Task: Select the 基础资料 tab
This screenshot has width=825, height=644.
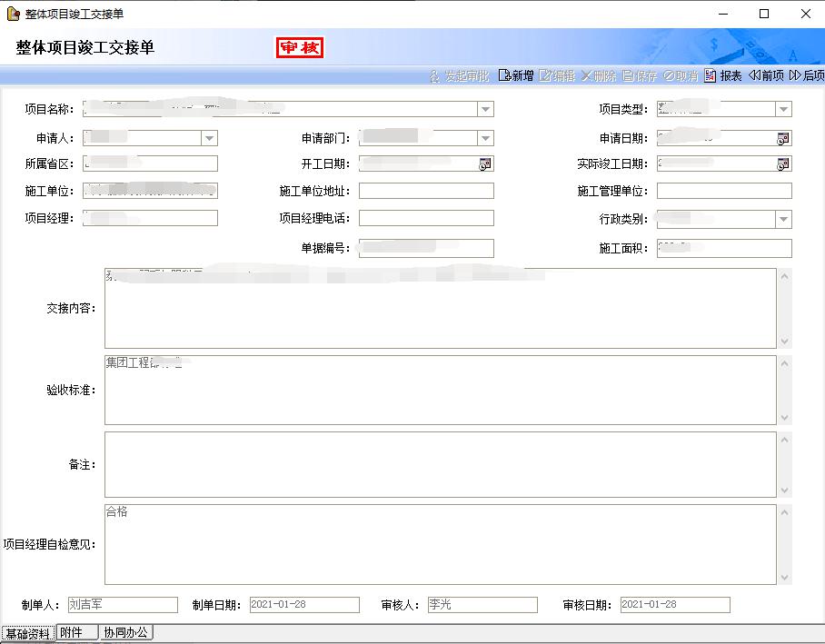Action: (27, 633)
